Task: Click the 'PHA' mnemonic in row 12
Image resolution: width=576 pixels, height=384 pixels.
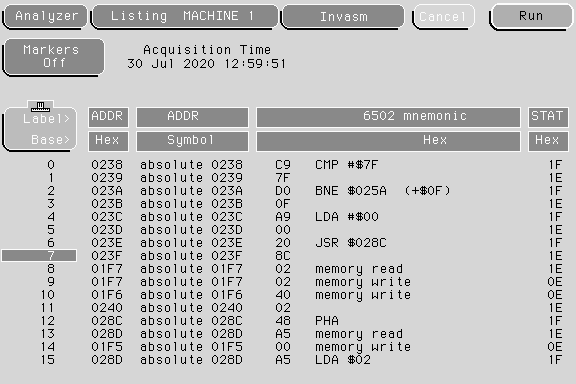Action: click(327, 321)
